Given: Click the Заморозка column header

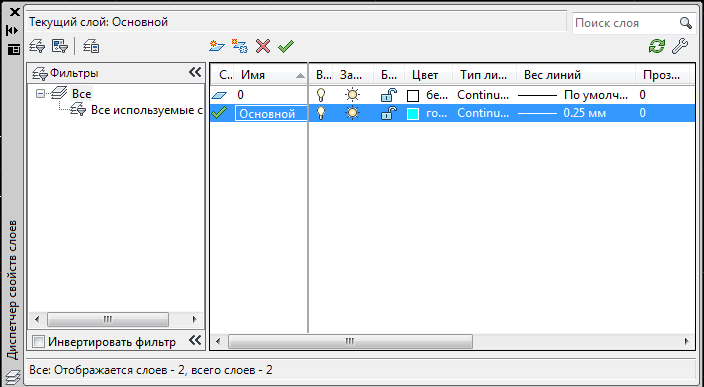Looking at the screenshot, I should point(353,75).
